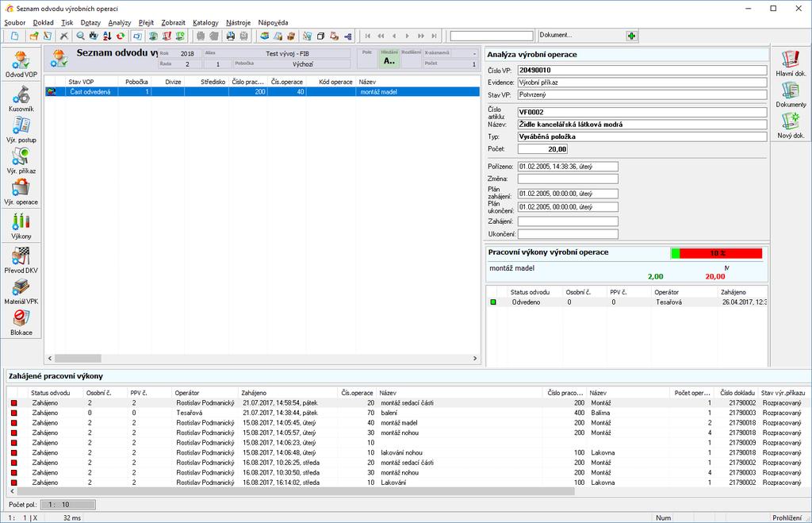This screenshot has height=523, width=812.
Task: Open the Soubor menu
Action: tap(14, 23)
